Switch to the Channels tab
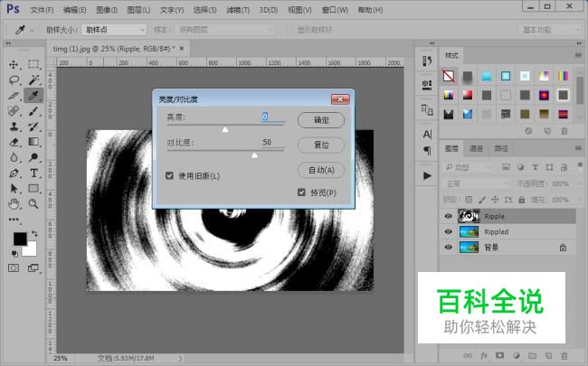 point(476,149)
